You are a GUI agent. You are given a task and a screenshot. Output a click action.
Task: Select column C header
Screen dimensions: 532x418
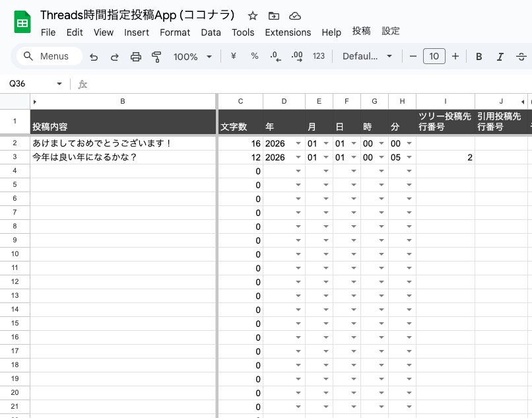click(240, 101)
